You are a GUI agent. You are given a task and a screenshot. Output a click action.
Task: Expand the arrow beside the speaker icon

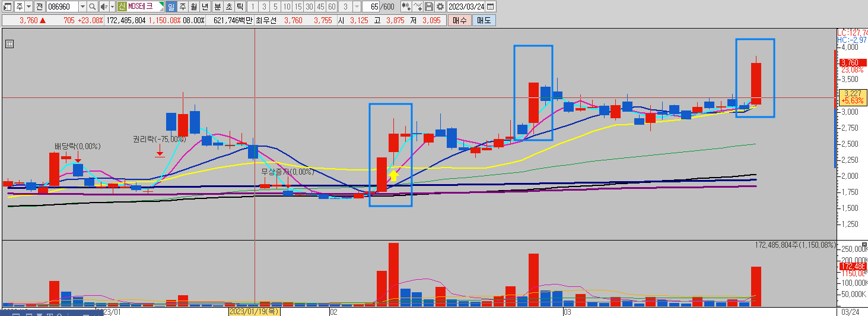(x=112, y=7)
